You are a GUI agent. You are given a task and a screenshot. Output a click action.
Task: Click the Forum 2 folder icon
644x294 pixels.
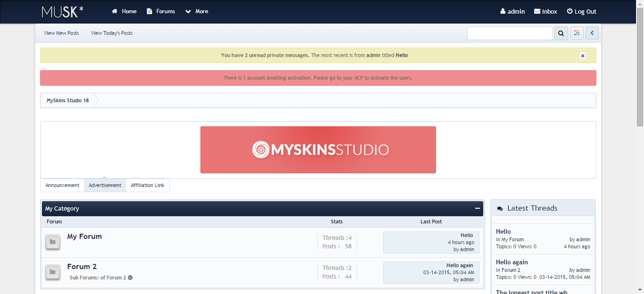tap(53, 272)
